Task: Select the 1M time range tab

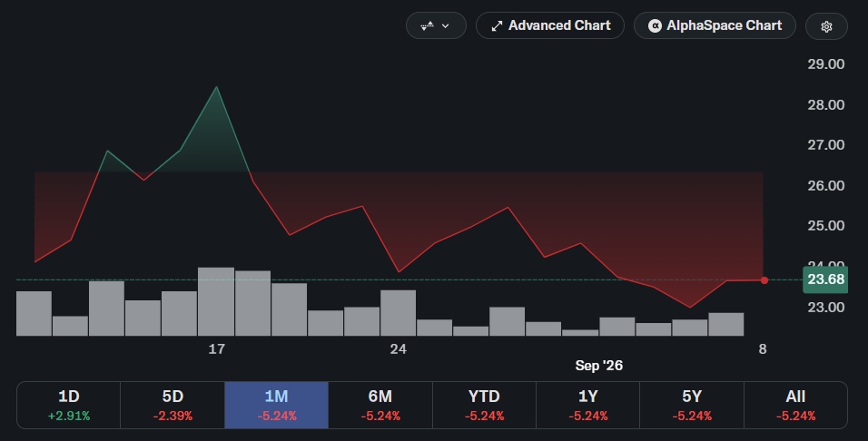Action: click(276, 405)
